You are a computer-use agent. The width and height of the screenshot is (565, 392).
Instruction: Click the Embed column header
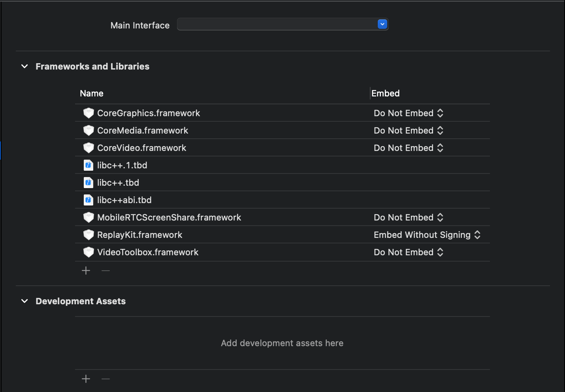[386, 94]
